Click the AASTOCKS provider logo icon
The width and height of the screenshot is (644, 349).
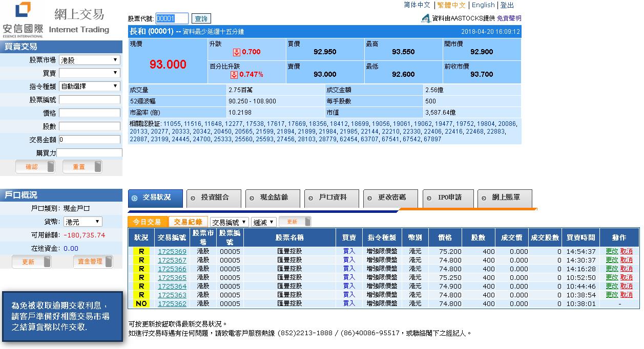[x=425, y=18]
